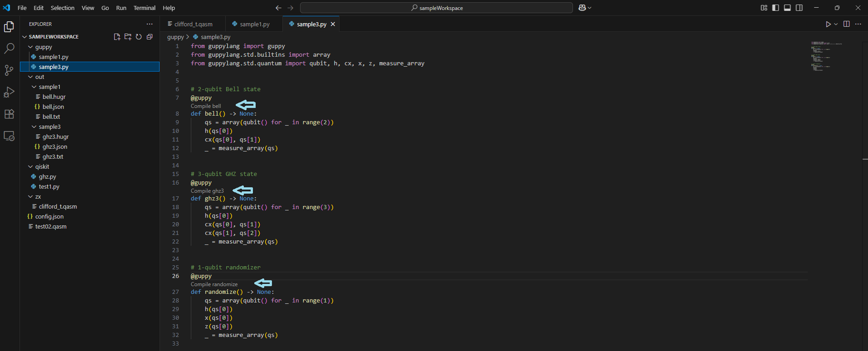Click the sampleWorkspace search box
The height and width of the screenshot is (351, 868).
(436, 8)
